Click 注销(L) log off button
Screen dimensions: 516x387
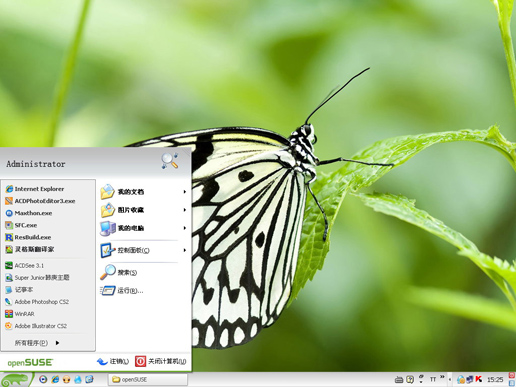[x=113, y=361]
